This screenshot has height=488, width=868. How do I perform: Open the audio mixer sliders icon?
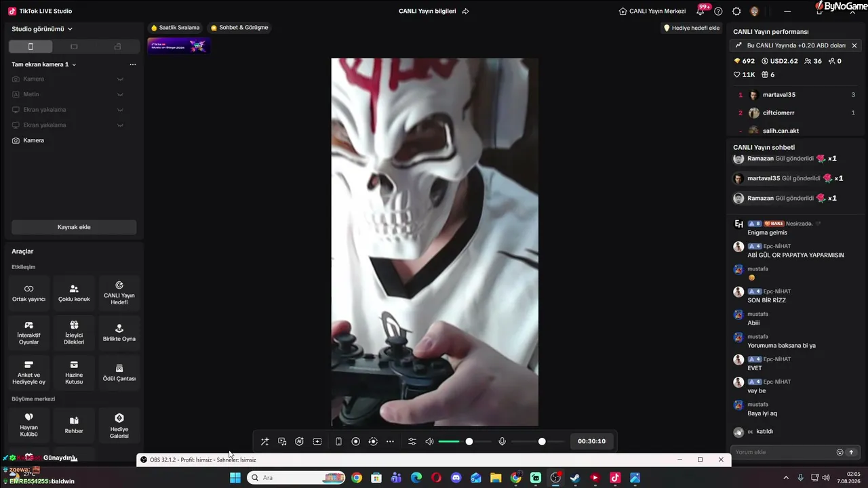tap(412, 441)
